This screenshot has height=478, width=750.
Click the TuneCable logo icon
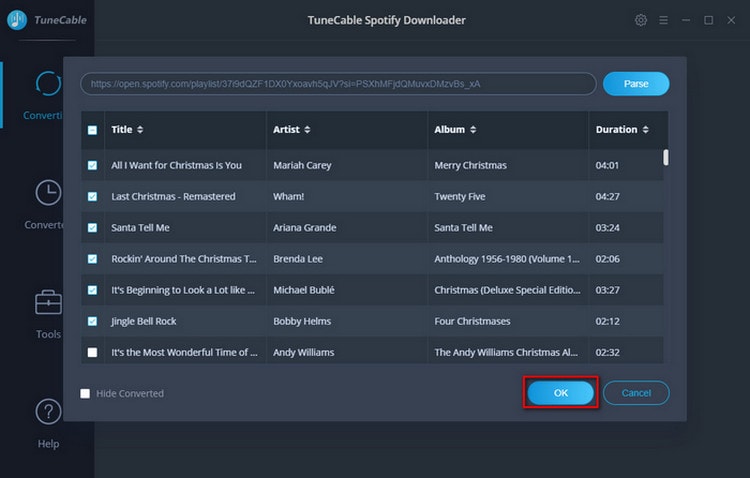[17, 20]
